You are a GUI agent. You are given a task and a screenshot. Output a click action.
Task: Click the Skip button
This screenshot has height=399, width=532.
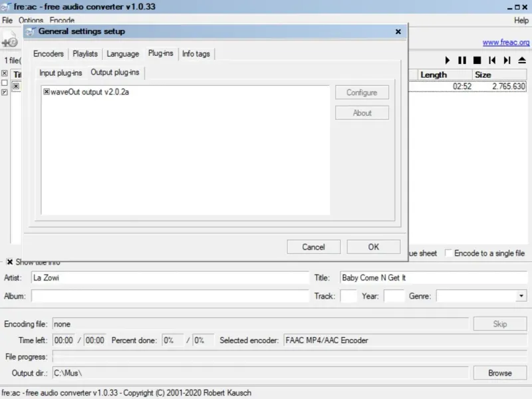500,324
